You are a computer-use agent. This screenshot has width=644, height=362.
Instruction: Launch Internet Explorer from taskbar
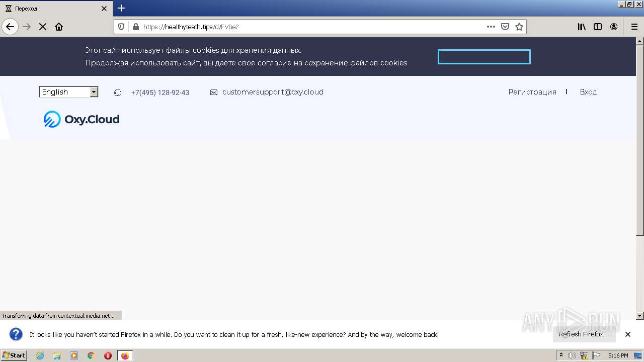tap(40, 355)
